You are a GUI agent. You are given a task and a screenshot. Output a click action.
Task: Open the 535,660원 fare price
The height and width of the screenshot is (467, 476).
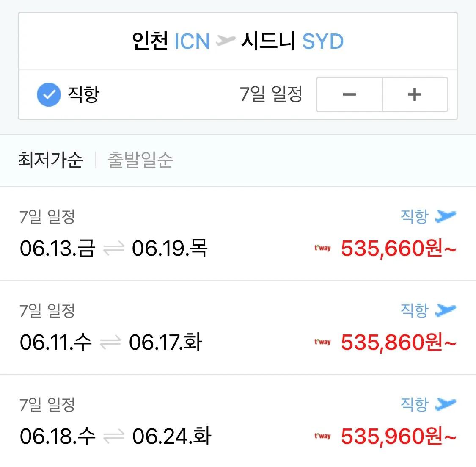399,248
